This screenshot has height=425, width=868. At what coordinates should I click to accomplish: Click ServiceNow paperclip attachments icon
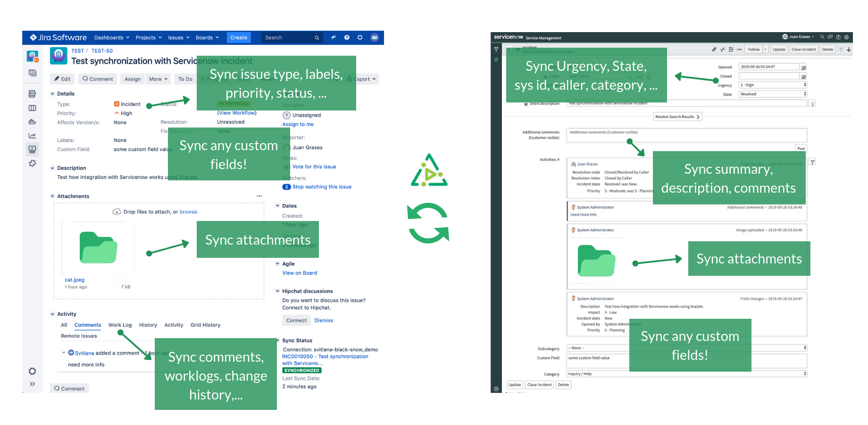[714, 50]
